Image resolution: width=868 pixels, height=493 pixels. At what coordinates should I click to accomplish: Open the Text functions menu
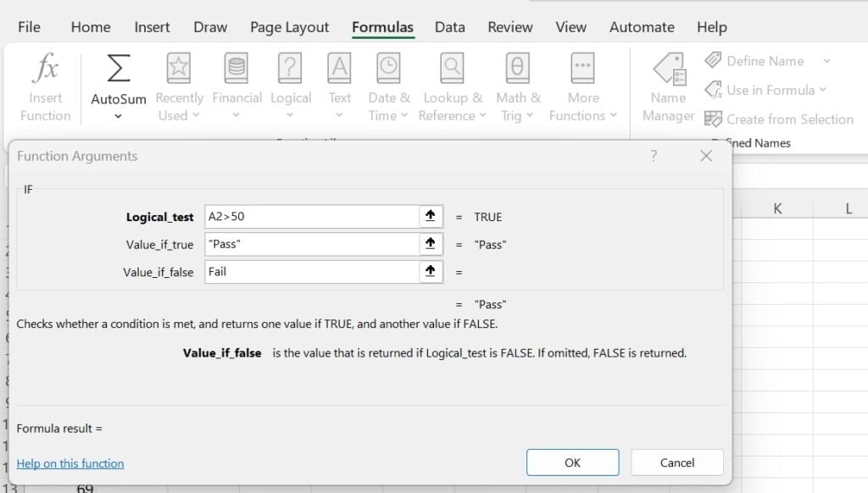(x=339, y=87)
